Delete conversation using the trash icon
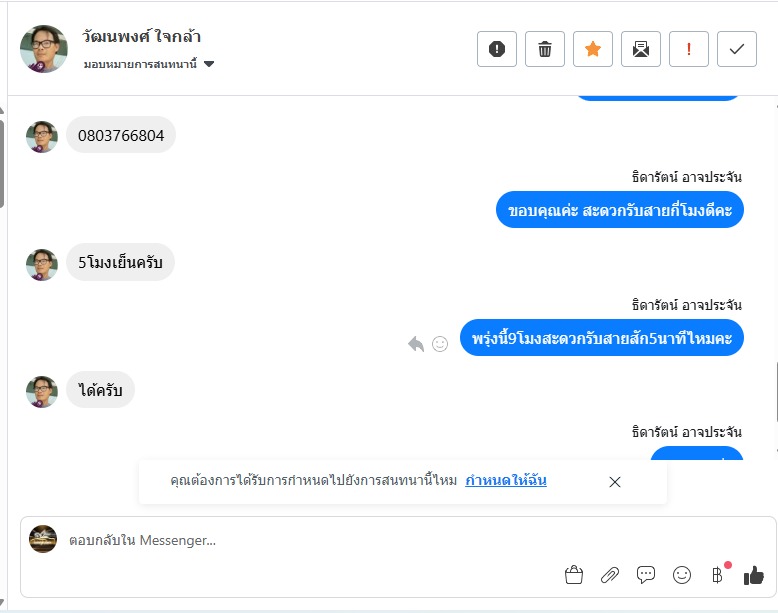Viewport: 778px width, 613px height. click(545, 49)
